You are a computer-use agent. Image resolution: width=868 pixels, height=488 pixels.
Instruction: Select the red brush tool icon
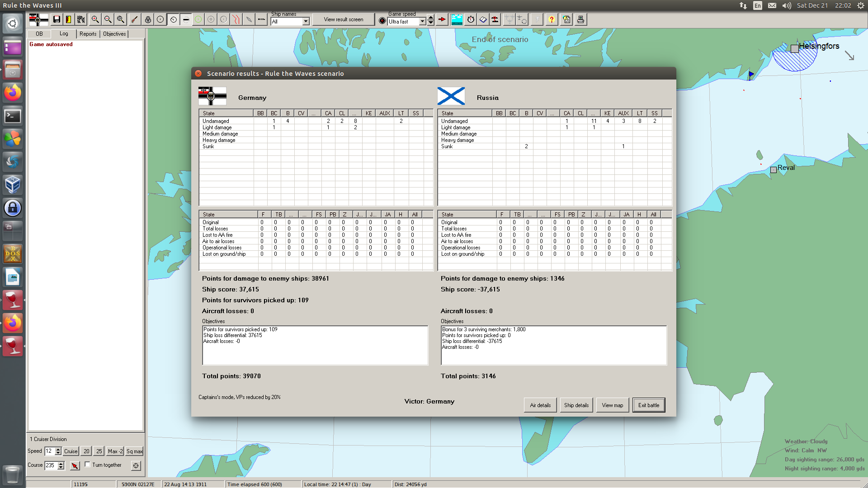(x=135, y=19)
